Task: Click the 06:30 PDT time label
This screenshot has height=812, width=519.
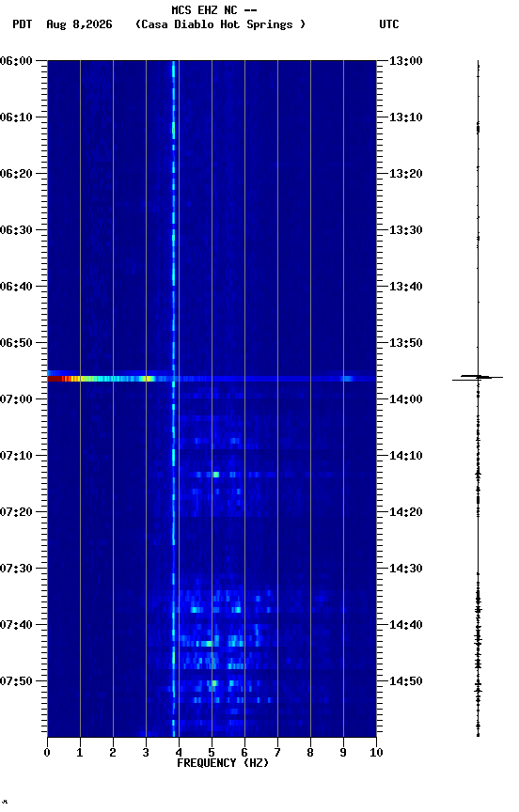Action: (x=16, y=230)
